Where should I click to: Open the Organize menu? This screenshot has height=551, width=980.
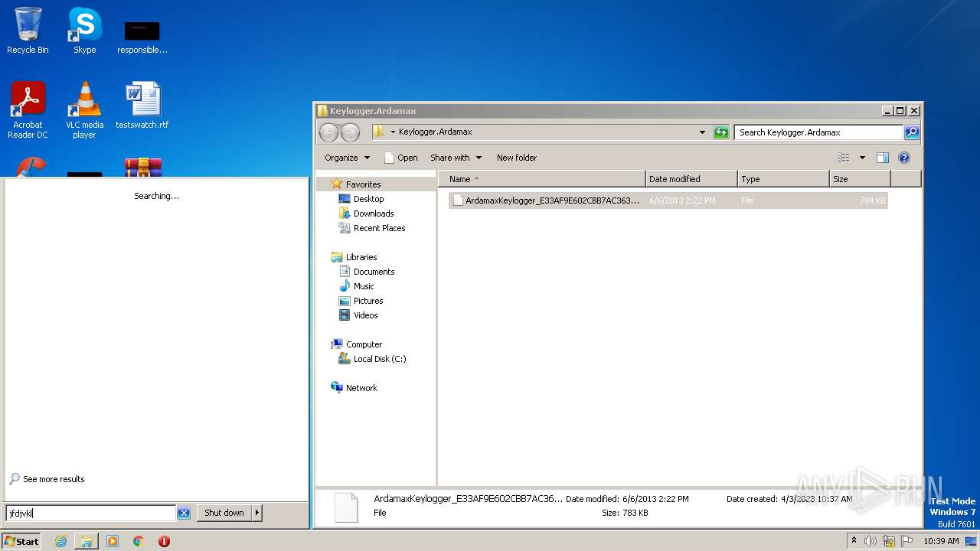pos(347,158)
